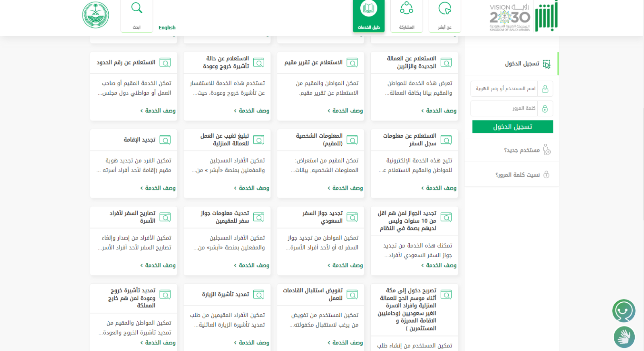Click icon of تبليغ تغيب عن العمل
This screenshot has height=351, width=644.
tap(258, 140)
